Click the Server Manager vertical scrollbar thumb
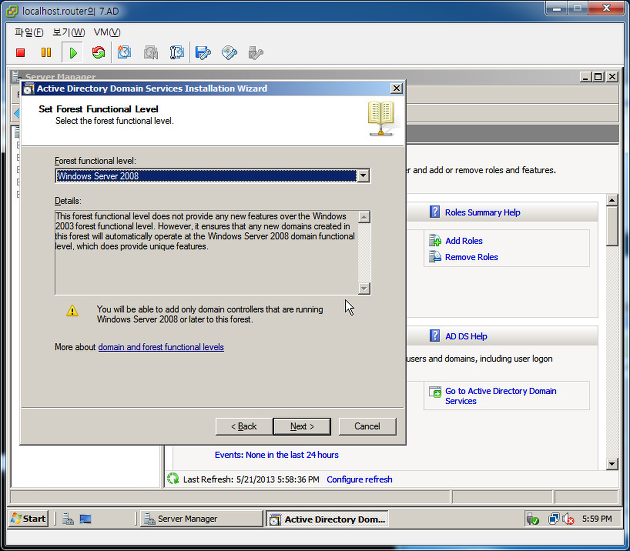Image resolution: width=630 pixels, height=551 pixels. point(612,226)
